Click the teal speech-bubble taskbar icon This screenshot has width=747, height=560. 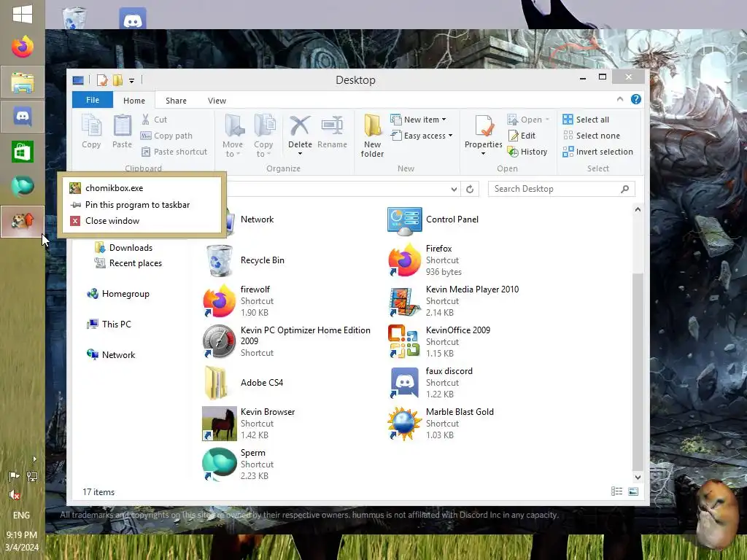pos(23,186)
